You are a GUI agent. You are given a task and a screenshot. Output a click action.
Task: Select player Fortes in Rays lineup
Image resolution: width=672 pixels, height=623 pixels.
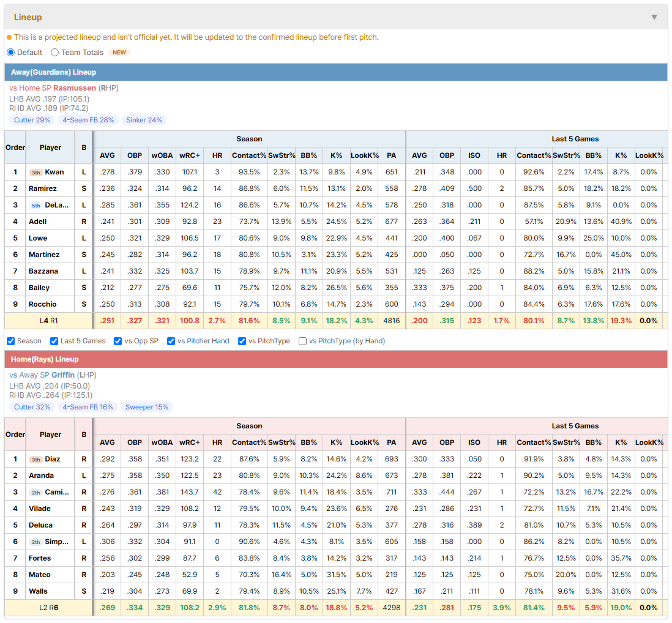(x=40, y=558)
